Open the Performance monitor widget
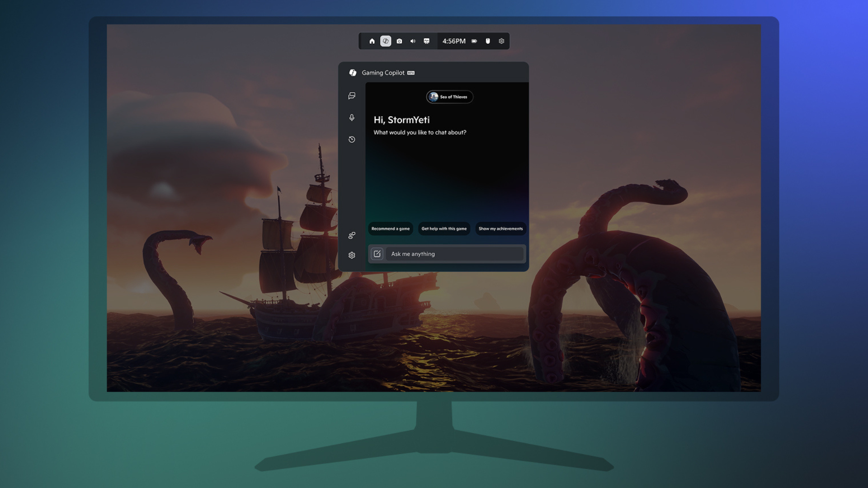This screenshot has width=868, height=488. coord(426,41)
